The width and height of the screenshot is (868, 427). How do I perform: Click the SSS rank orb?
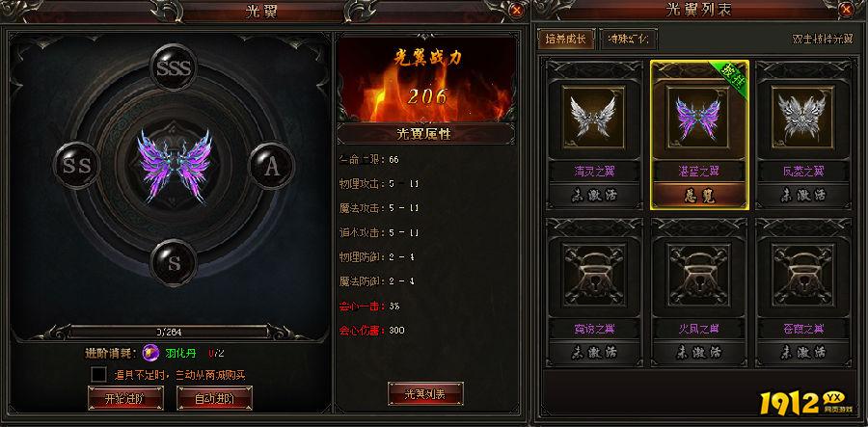point(174,67)
